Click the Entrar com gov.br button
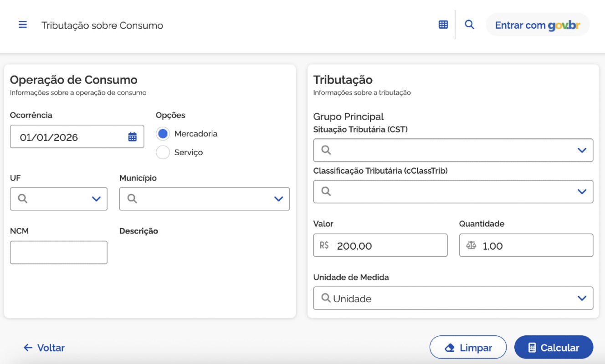The image size is (605, 364). [538, 25]
